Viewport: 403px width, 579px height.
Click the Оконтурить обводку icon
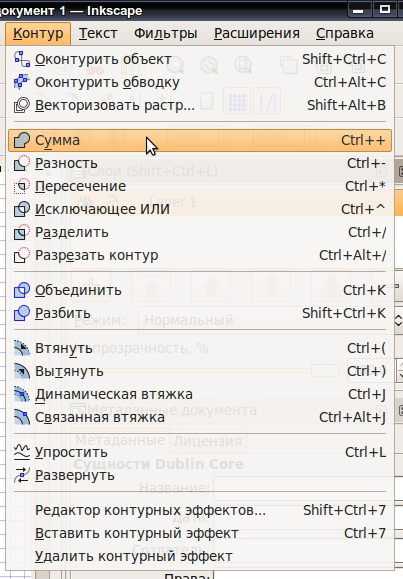tap(21, 82)
